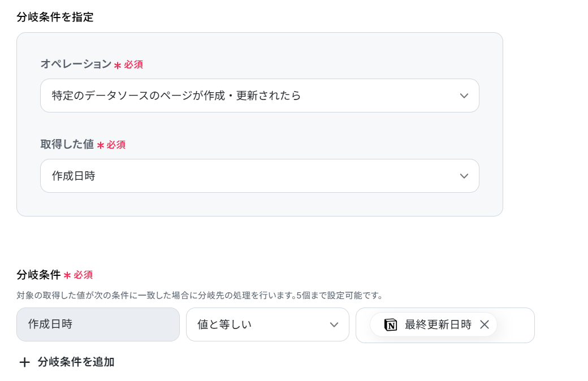Click the 値と等しい operator text

tap(224, 324)
